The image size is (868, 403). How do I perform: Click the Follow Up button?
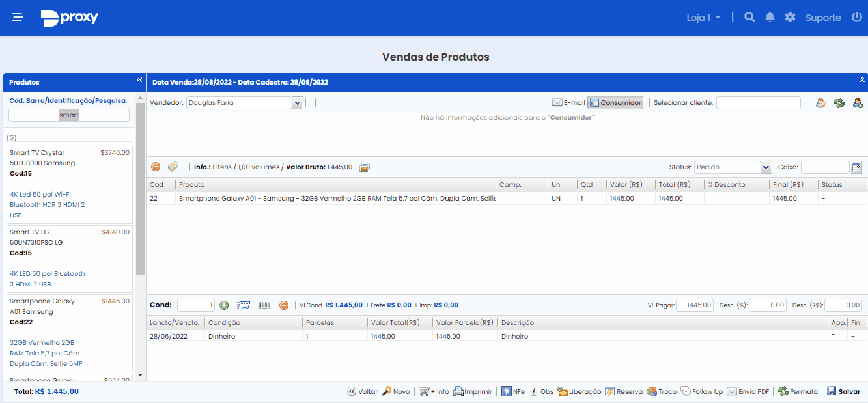(702, 391)
